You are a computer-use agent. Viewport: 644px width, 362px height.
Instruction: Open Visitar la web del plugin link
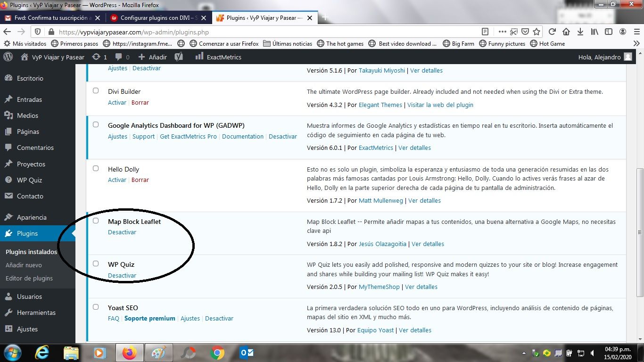[x=440, y=105]
